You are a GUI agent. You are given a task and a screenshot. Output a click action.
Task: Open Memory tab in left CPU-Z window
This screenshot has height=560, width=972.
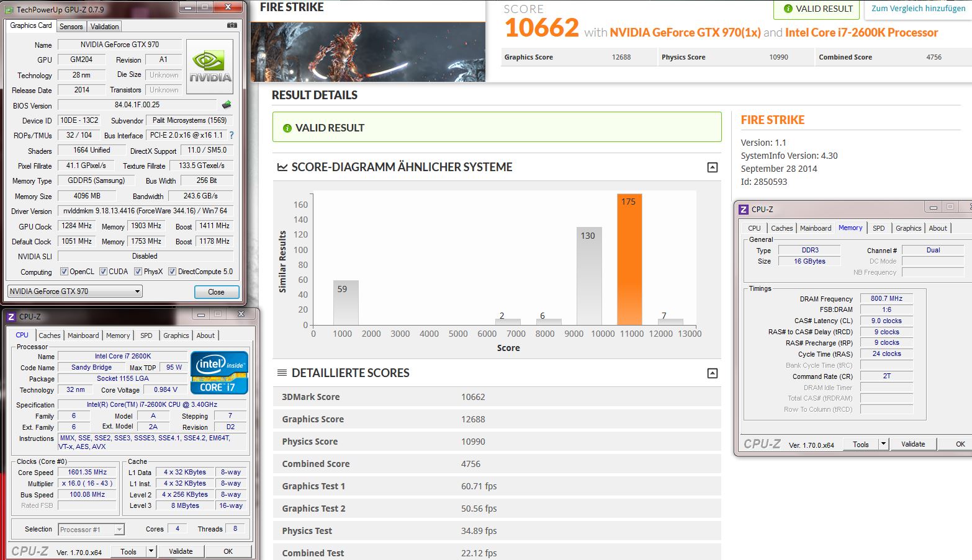[118, 336]
